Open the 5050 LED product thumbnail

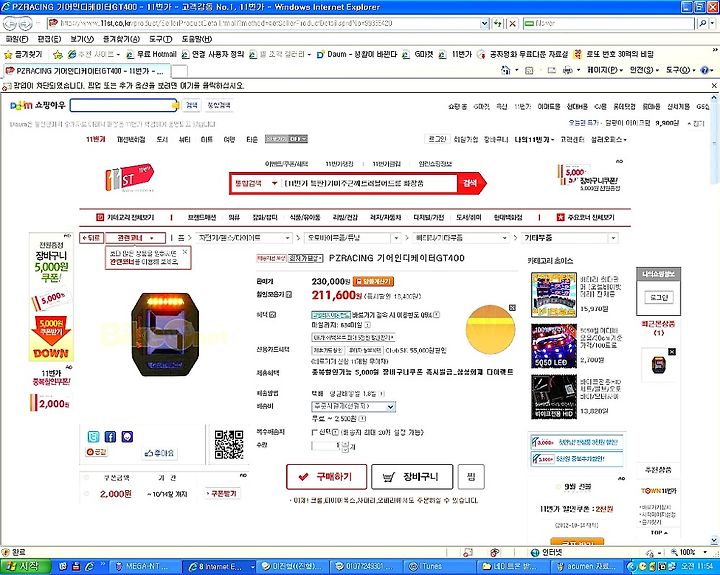coord(553,346)
